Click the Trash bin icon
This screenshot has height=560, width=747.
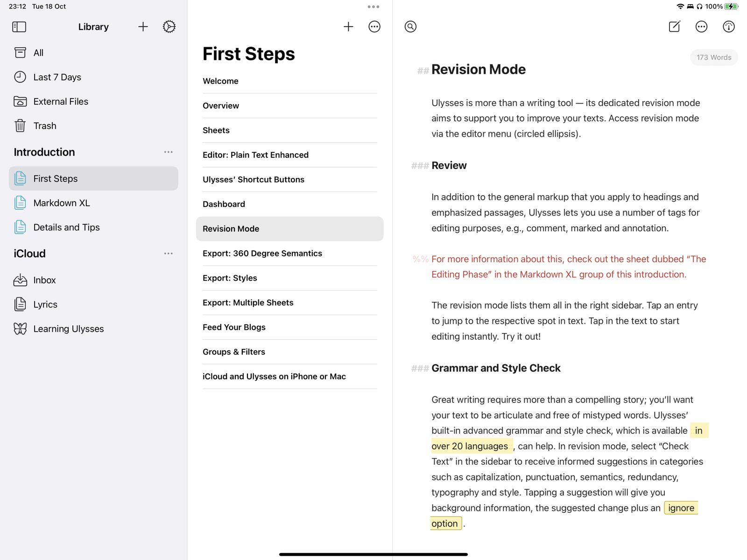[x=20, y=126]
